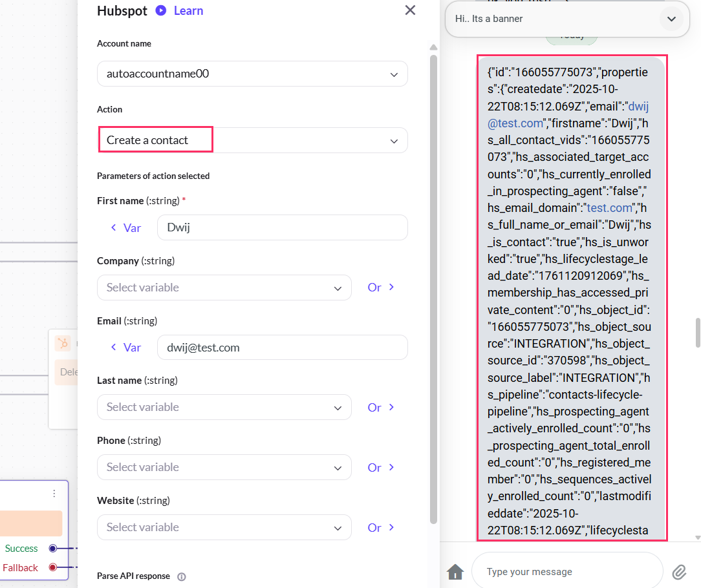Open the Account name dropdown

(x=252, y=74)
